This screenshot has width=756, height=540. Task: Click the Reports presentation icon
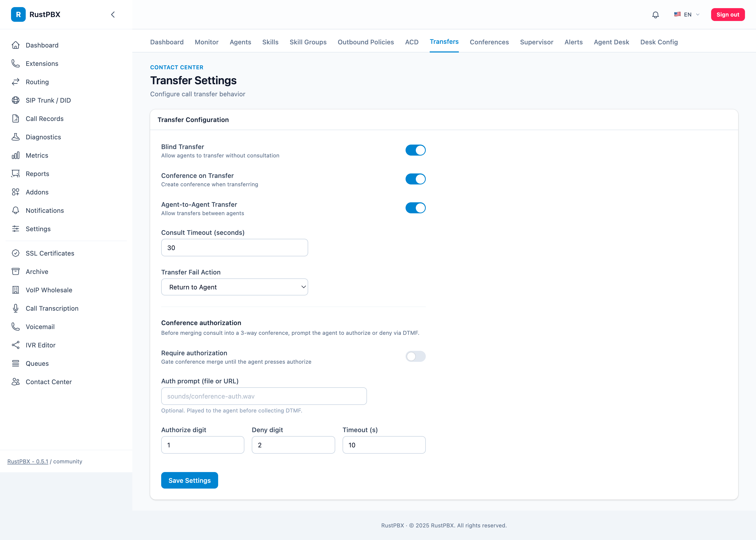[x=16, y=174]
